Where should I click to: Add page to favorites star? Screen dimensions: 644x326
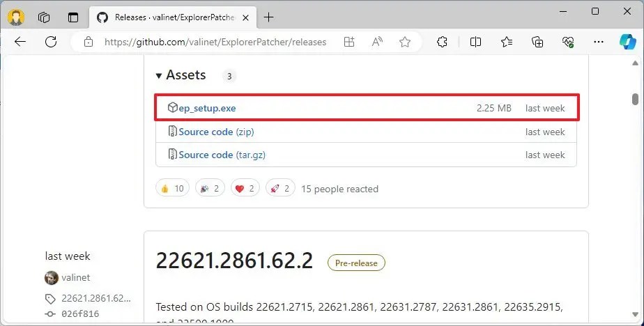[x=404, y=42]
